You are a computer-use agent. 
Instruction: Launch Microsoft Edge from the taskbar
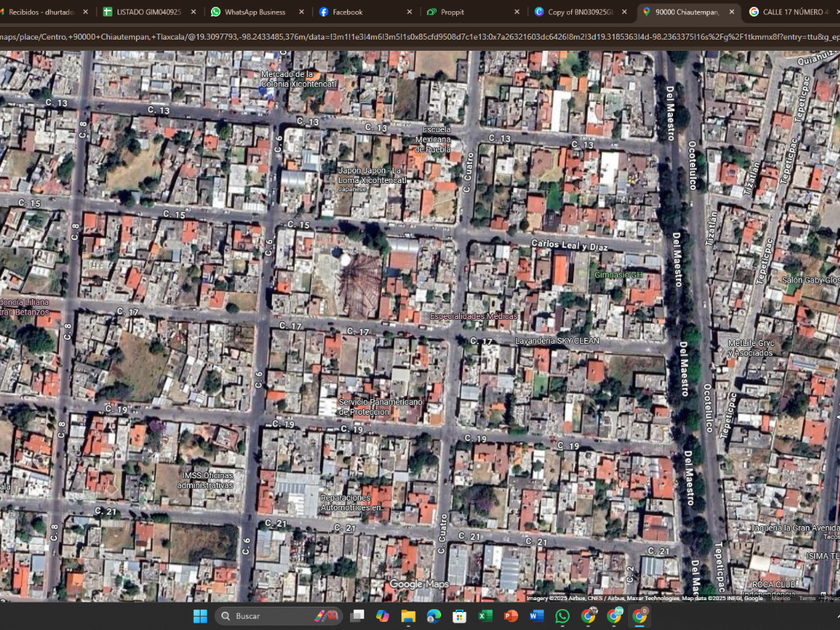tap(434, 616)
